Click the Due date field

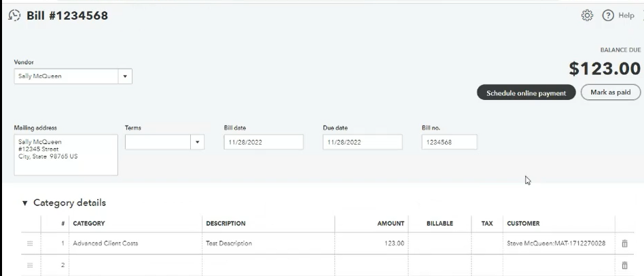(362, 142)
